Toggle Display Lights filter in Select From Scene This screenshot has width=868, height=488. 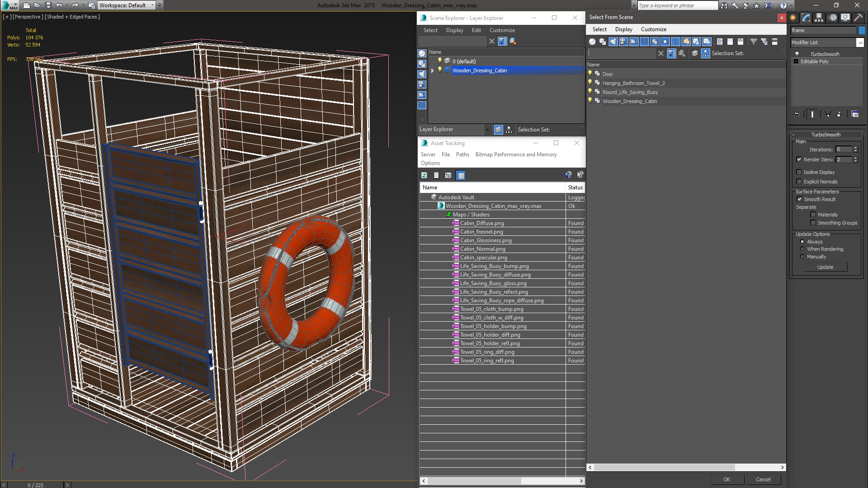(x=613, y=42)
